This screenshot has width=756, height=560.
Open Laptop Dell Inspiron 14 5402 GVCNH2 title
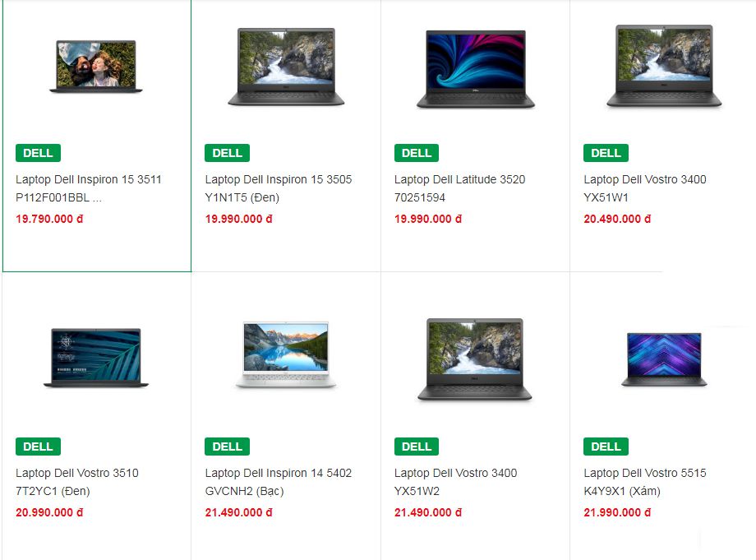[279, 482]
